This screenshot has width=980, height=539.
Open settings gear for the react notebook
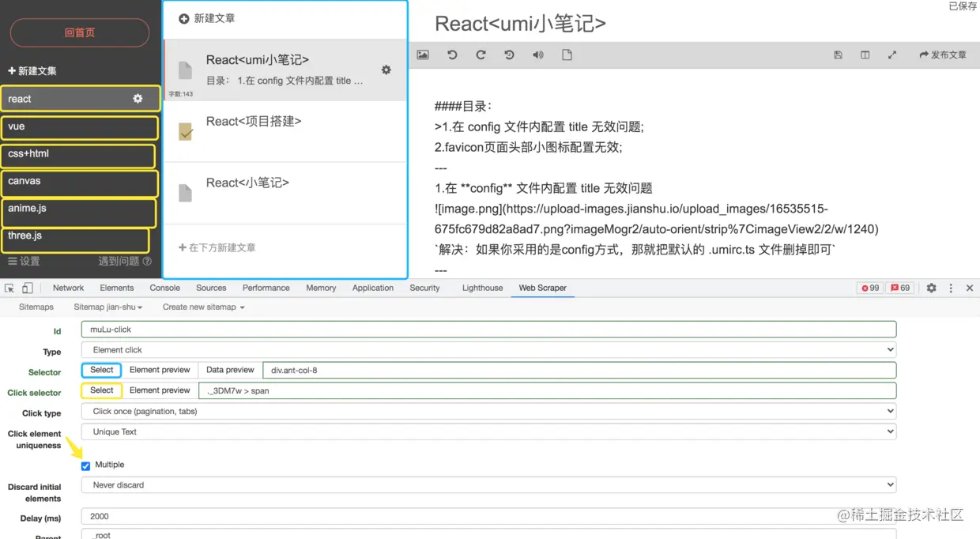pos(138,99)
